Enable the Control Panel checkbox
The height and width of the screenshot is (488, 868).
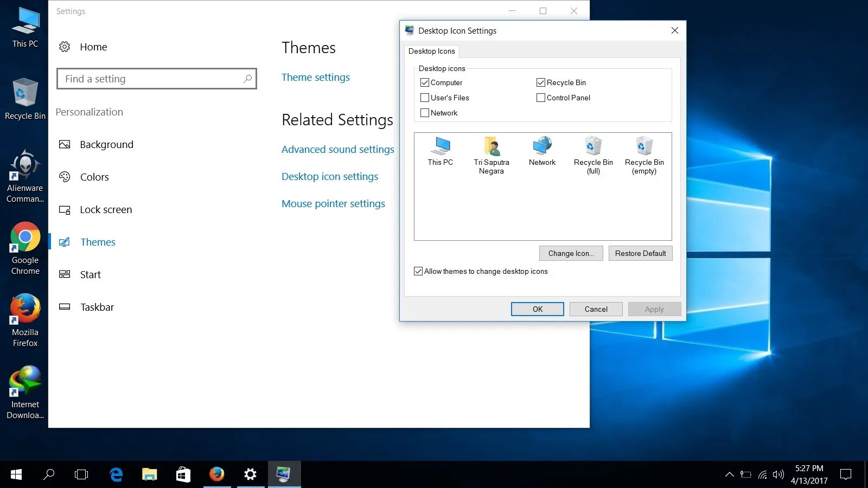pos(541,98)
